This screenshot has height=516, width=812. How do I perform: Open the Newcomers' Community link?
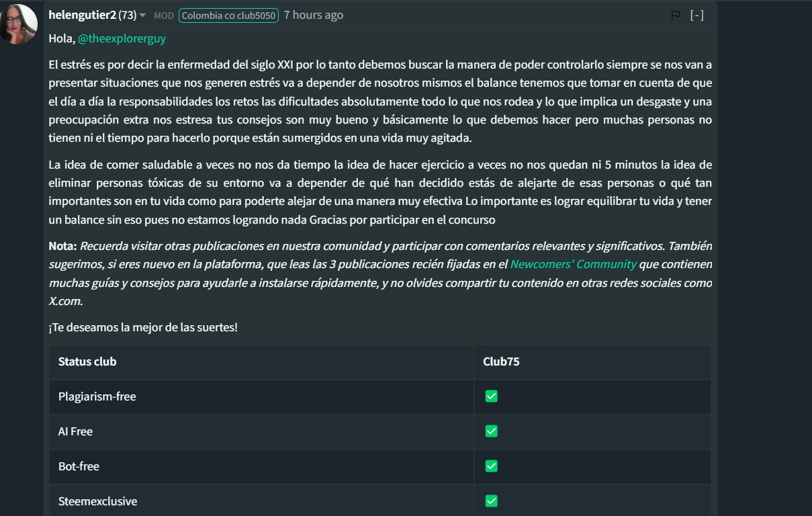[573, 264]
